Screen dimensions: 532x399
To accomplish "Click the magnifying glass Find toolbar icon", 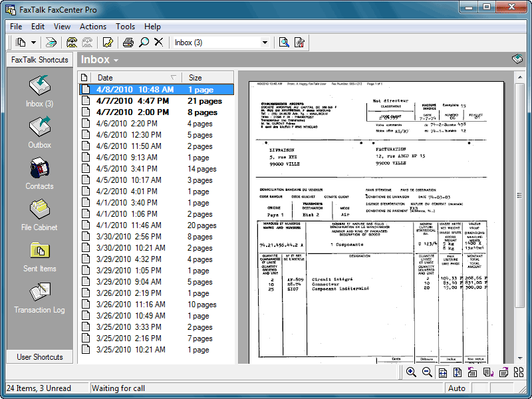I will pos(144,43).
